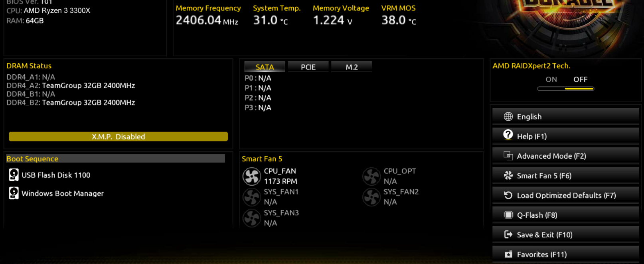
Task: Click the USB Flash Disk drive icon
Action: pyautogui.click(x=14, y=175)
